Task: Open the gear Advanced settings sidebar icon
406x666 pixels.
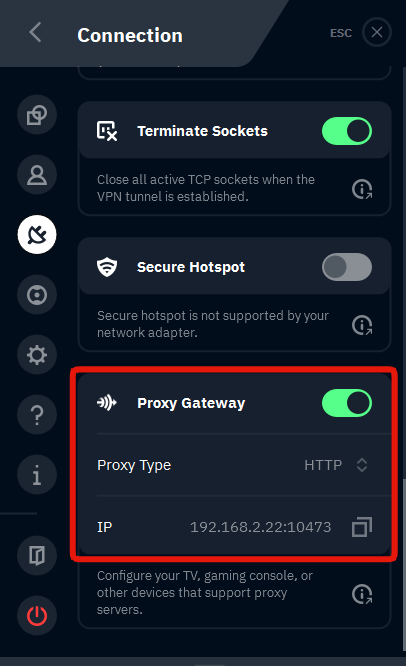Action: (37, 355)
